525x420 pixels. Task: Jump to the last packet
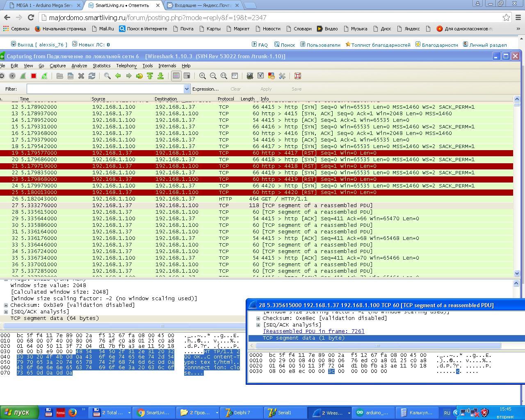(x=161, y=76)
